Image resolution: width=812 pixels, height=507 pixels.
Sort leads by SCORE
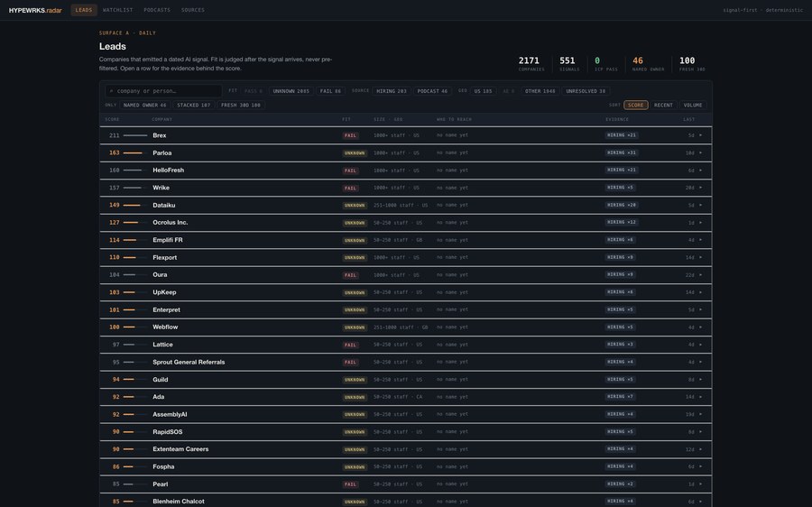(635, 106)
